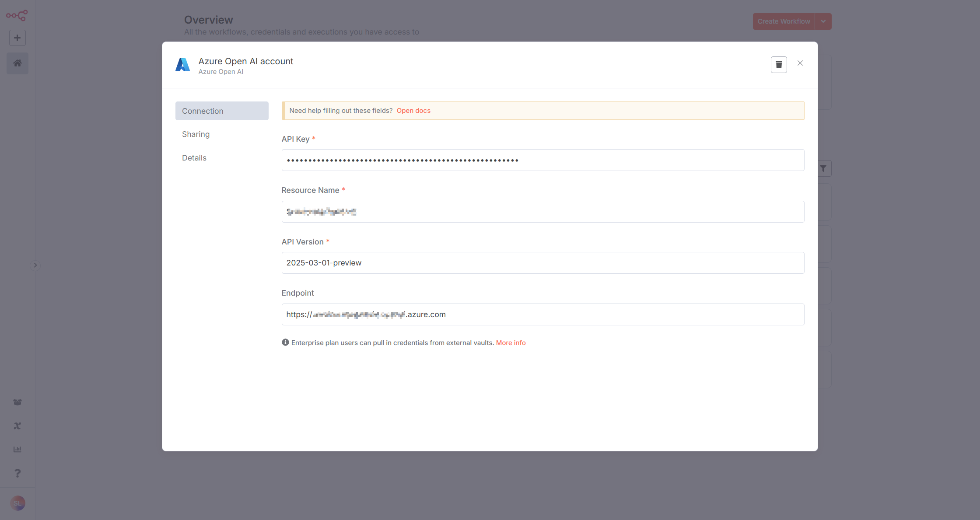The height and width of the screenshot is (520, 980).
Task: Click the Endpoint URL input field
Action: [x=543, y=314]
